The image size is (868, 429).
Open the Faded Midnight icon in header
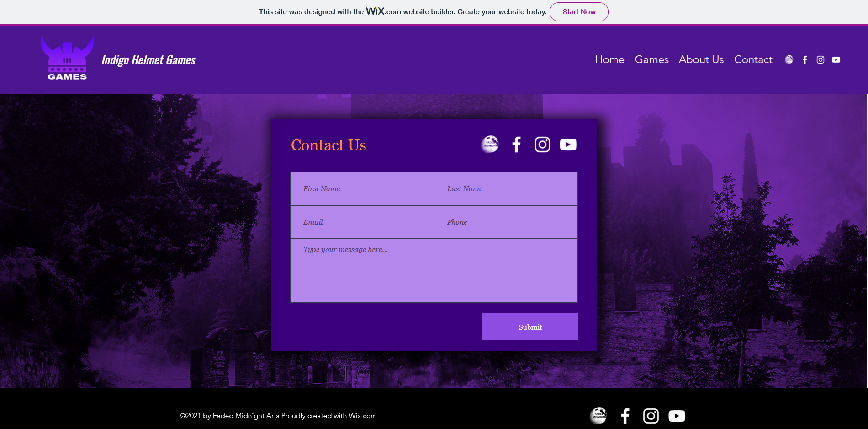789,59
